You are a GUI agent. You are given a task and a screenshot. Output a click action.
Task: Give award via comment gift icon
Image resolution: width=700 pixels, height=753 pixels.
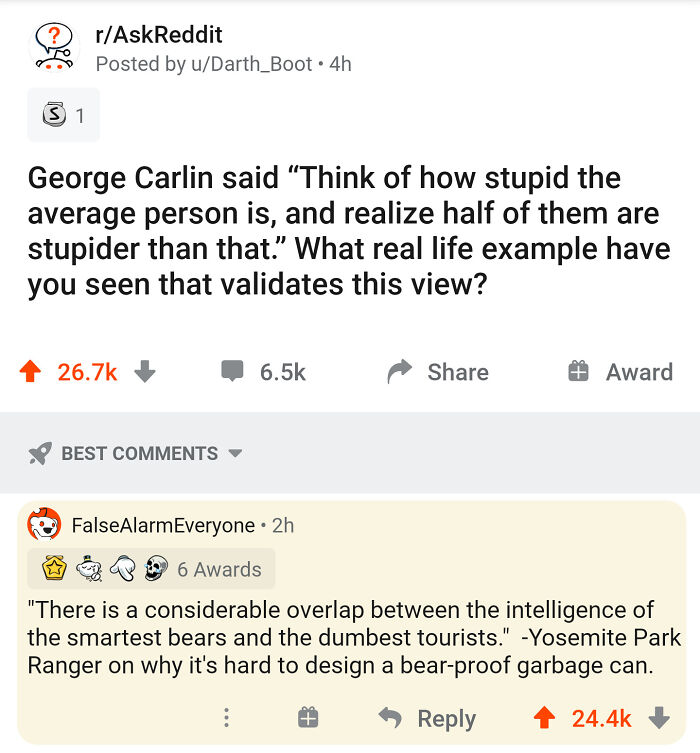[x=308, y=718]
